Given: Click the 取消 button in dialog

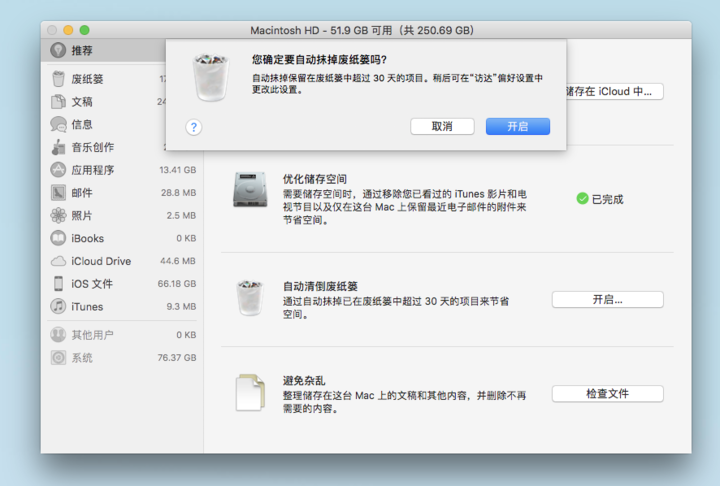Looking at the screenshot, I should (441, 127).
